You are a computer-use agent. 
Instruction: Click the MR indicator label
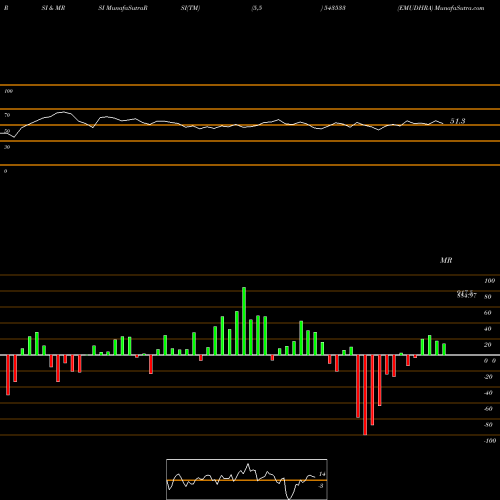point(446,260)
